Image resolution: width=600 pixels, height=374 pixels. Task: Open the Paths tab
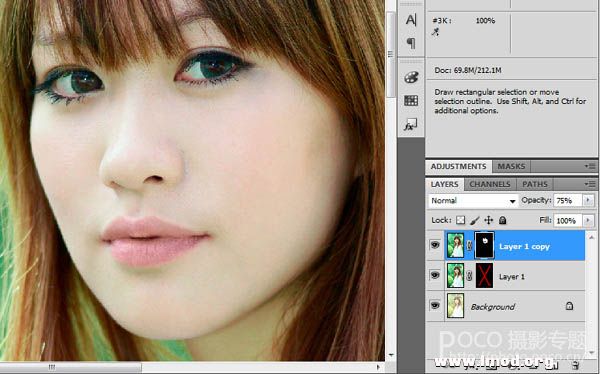pyautogui.click(x=535, y=184)
